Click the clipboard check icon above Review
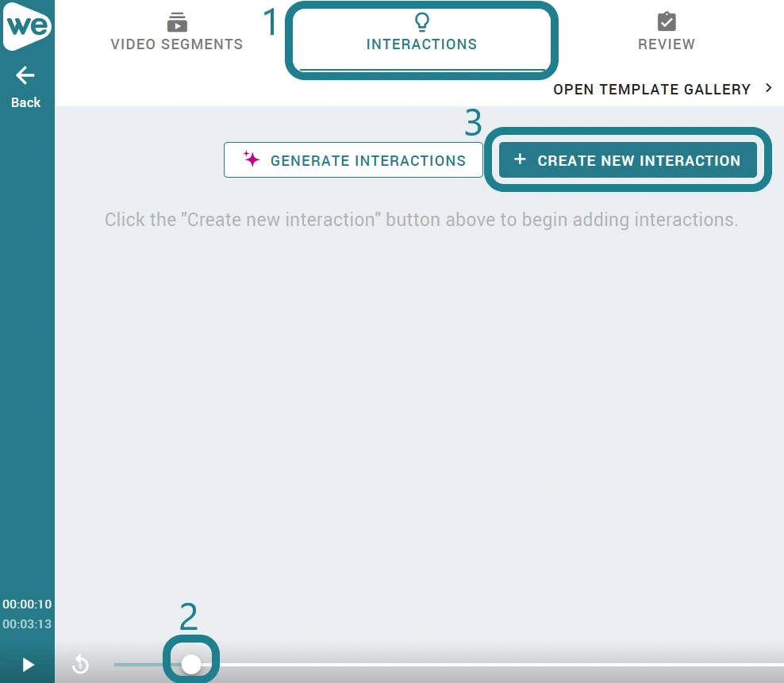This screenshot has width=784, height=683. (667, 21)
